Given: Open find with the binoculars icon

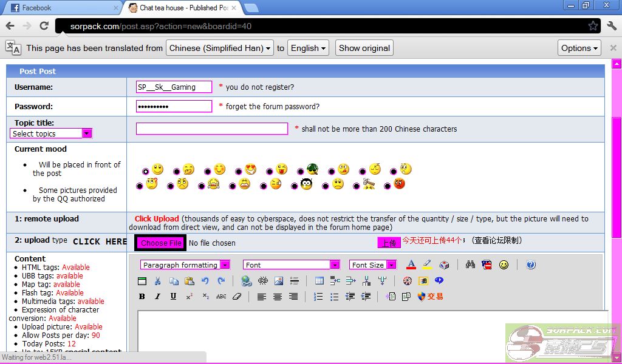Looking at the screenshot, I should 470,265.
